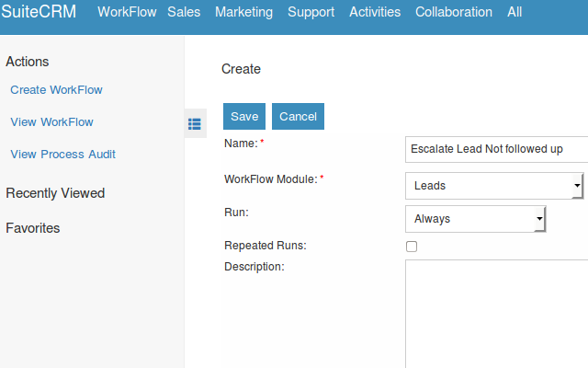Open the Activities menu
This screenshot has width=588, height=368.
point(375,12)
